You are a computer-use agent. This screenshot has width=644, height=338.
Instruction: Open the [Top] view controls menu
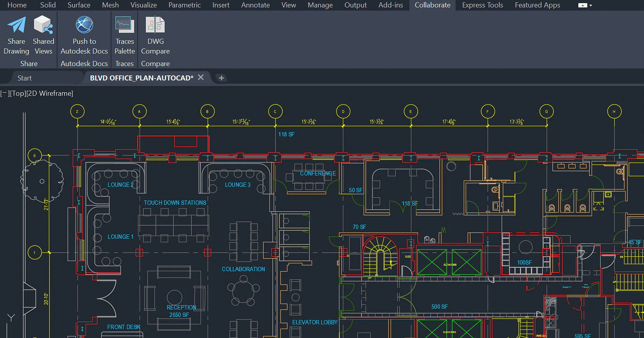pyautogui.click(x=18, y=93)
